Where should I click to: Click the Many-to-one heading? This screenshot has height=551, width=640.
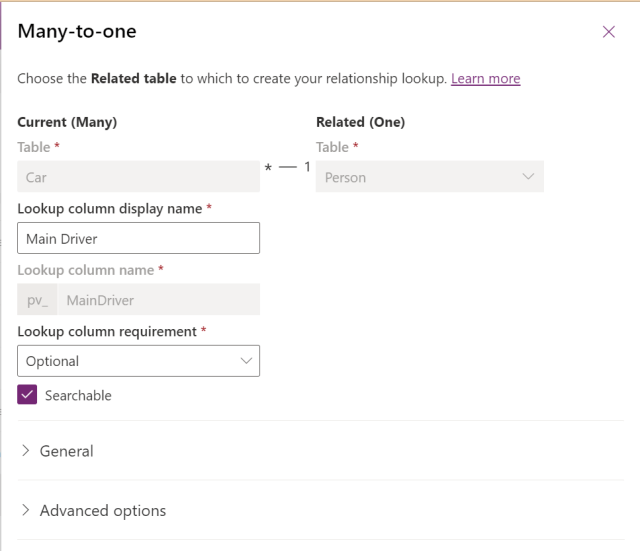[x=77, y=31]
